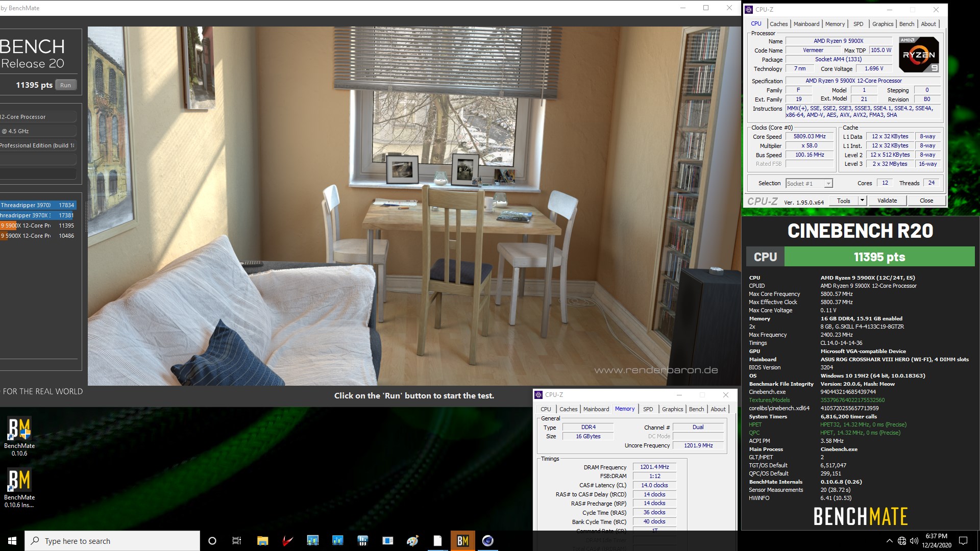Click the red swoosh app icon in taskbar
The width and height of the screenshot is (980, 551).
(287, 541)
